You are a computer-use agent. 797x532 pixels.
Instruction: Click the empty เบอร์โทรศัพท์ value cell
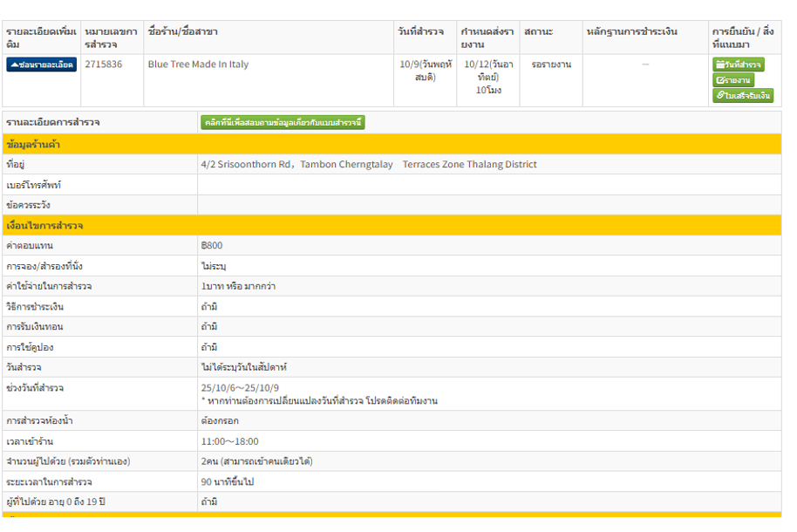pyautogui.click(x=489, y=185)
